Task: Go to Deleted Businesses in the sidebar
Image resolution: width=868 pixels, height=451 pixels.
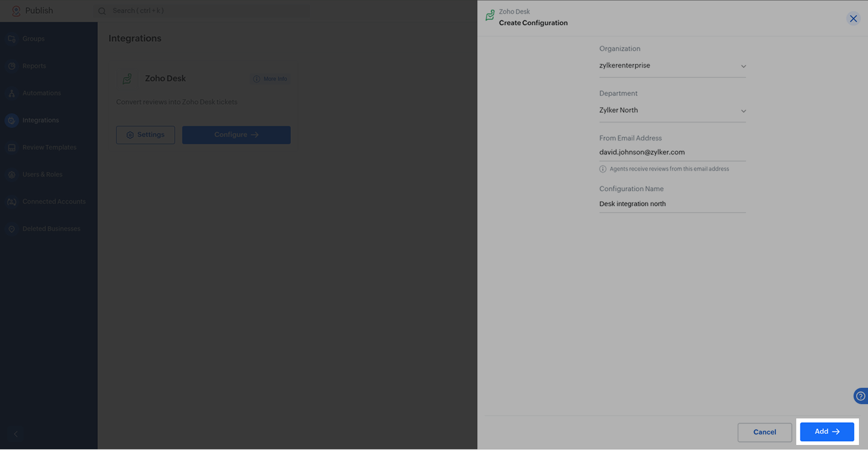Action: 51,229
